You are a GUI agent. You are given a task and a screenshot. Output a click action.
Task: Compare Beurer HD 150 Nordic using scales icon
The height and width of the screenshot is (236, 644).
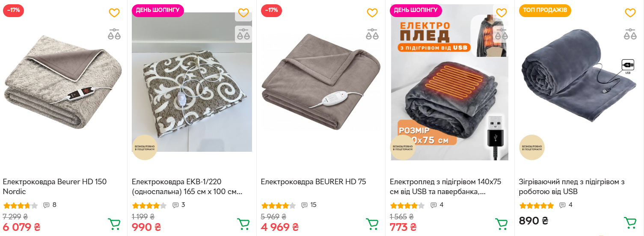point(114,34)
